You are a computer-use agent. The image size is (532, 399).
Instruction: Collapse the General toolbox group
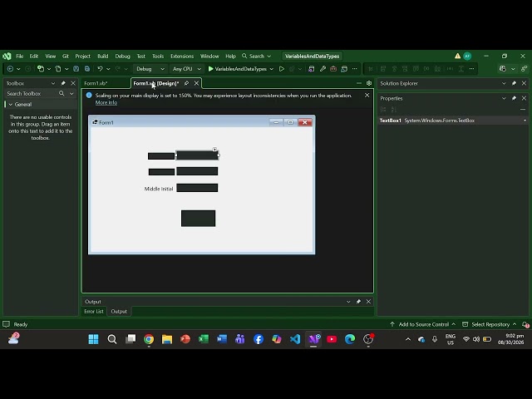click(11, 105)
